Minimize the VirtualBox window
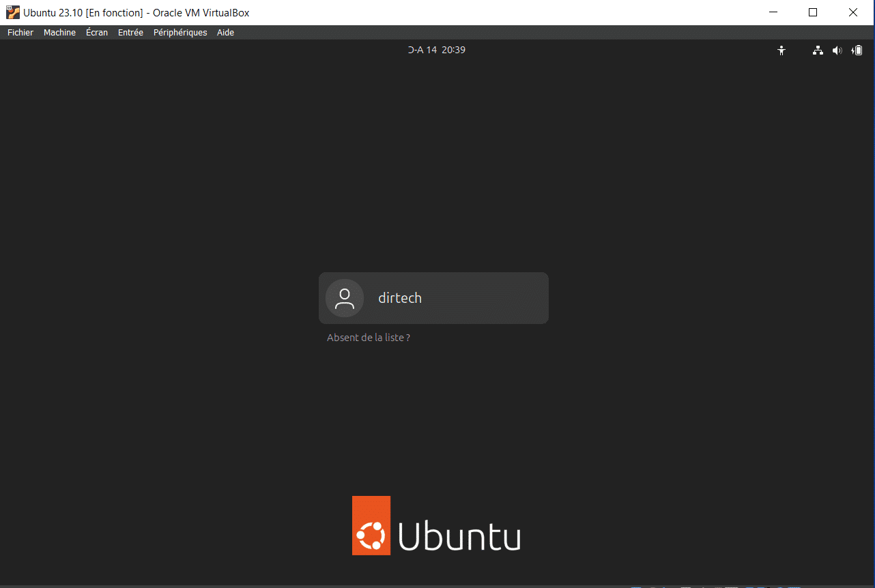Viewport: 875px width, 588px height. click(x=773, y=12)
